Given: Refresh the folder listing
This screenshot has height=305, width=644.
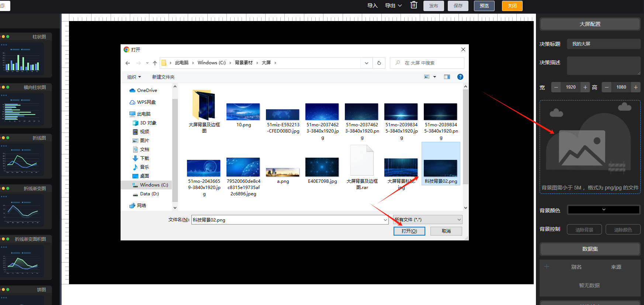Looking at the screenshot, I should coord(379,63).
